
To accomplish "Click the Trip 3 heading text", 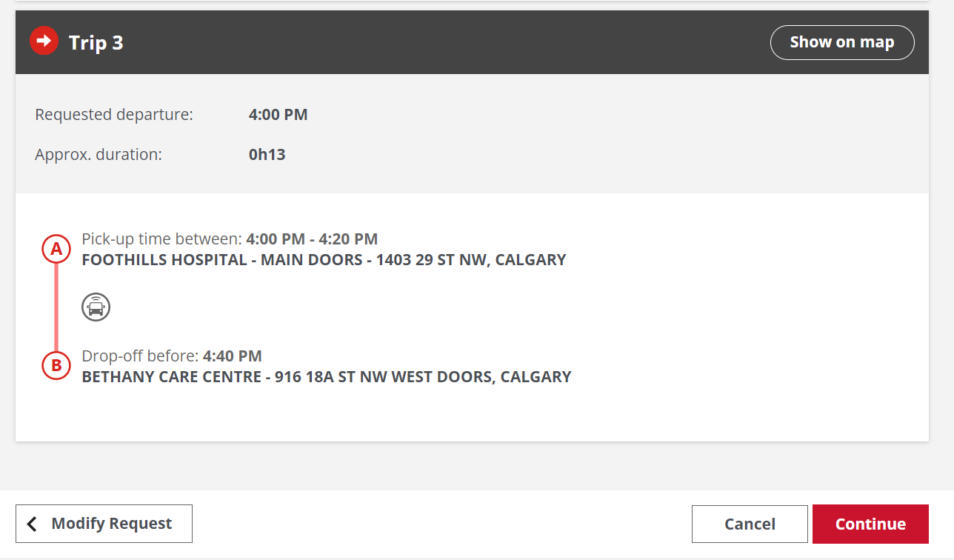I will [x=96, y=43].
